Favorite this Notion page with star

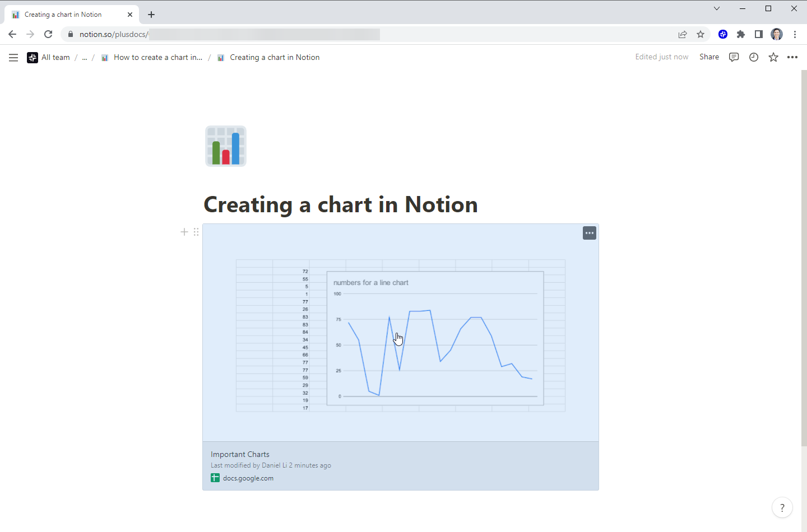click(x=773, y=57)
